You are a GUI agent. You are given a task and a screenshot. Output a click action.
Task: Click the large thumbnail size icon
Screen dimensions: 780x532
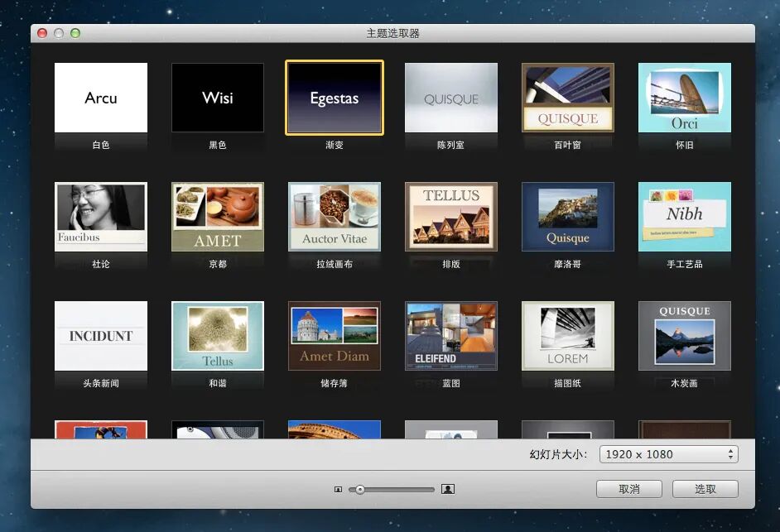pyautogui.click(x=448, y=489)
